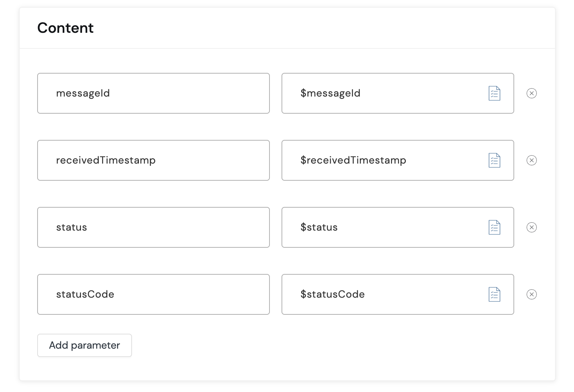Remove the status parameter row
The image size is (574, 392).
click(531, 227)
